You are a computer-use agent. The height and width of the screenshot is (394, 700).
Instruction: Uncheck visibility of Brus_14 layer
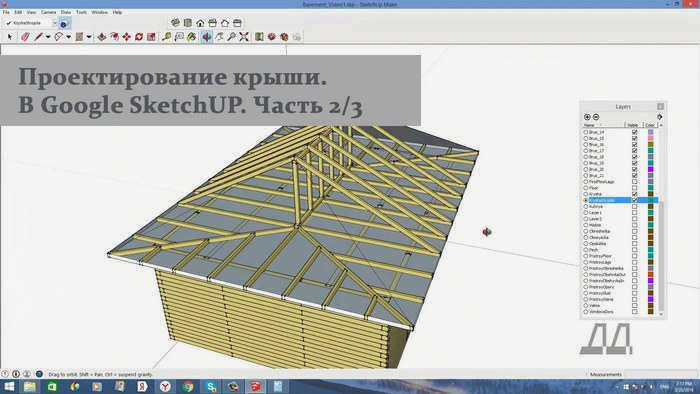[634, 132]
